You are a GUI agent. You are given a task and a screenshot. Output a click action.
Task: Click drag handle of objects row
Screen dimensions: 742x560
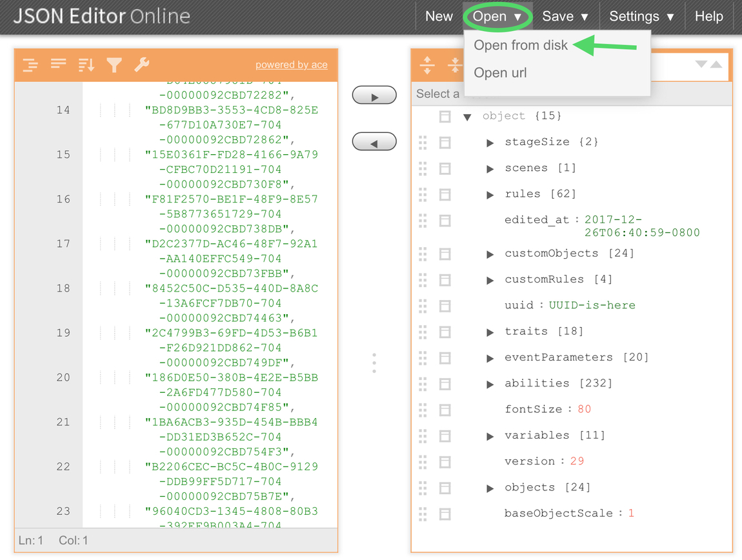423,488
